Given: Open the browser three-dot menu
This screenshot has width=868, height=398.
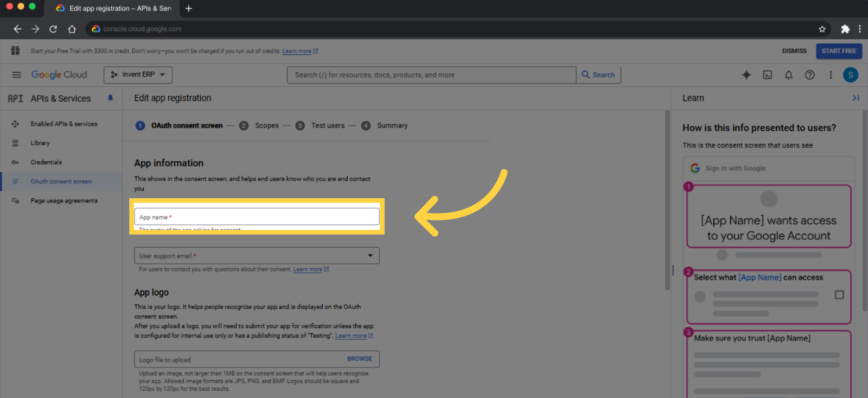Looking at the screenshot, I should [859, 29].
